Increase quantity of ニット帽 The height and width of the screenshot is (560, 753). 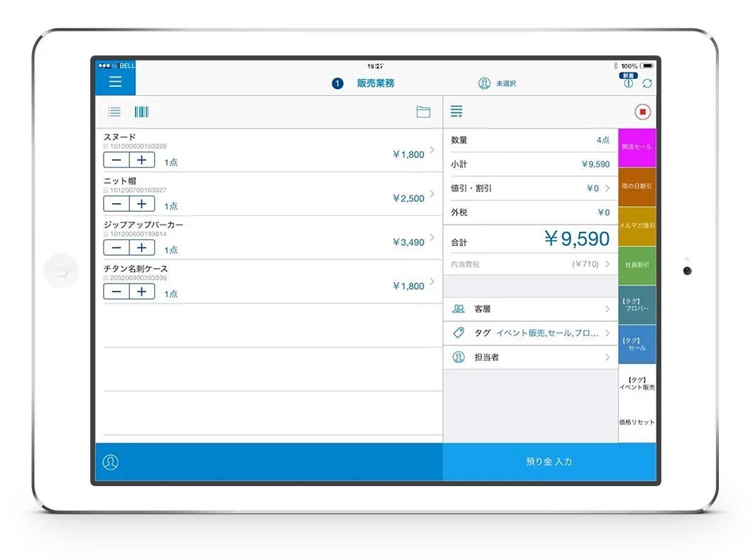[x=141, y=204]
